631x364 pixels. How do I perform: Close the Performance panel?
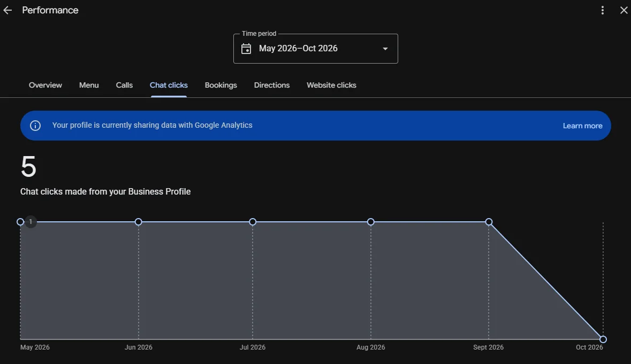[x=624, y=11]
